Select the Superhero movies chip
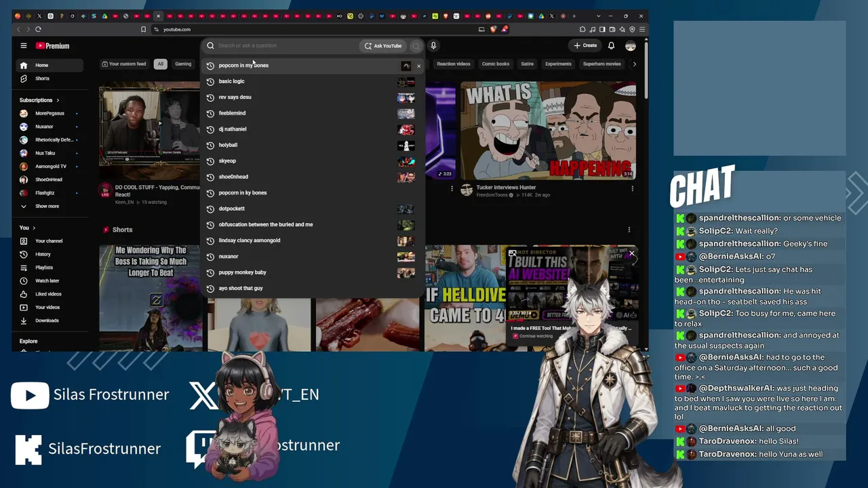Viewport: 868px width, 488px height. tap(601, 64)
